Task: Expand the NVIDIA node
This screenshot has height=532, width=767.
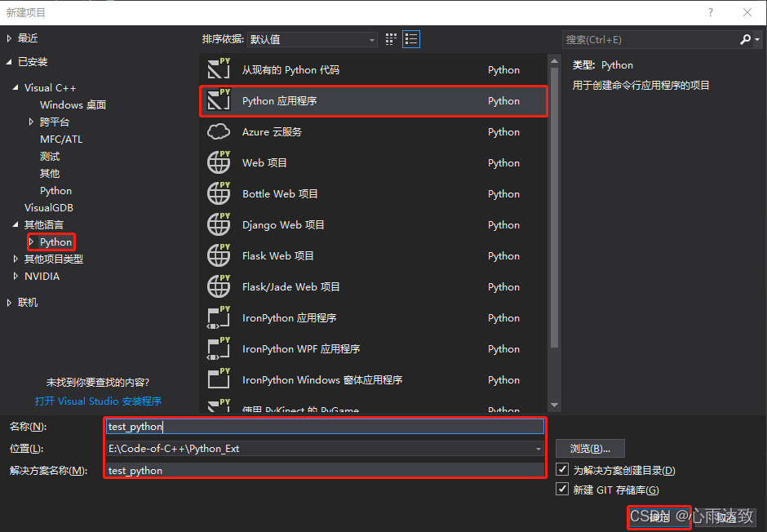Action: tap(16, 276)
